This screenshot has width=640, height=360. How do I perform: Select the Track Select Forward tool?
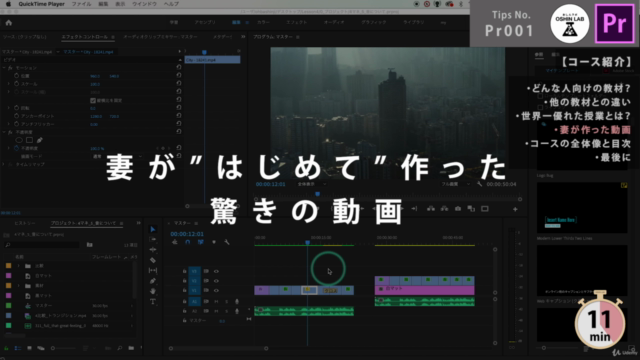point(153,240)
